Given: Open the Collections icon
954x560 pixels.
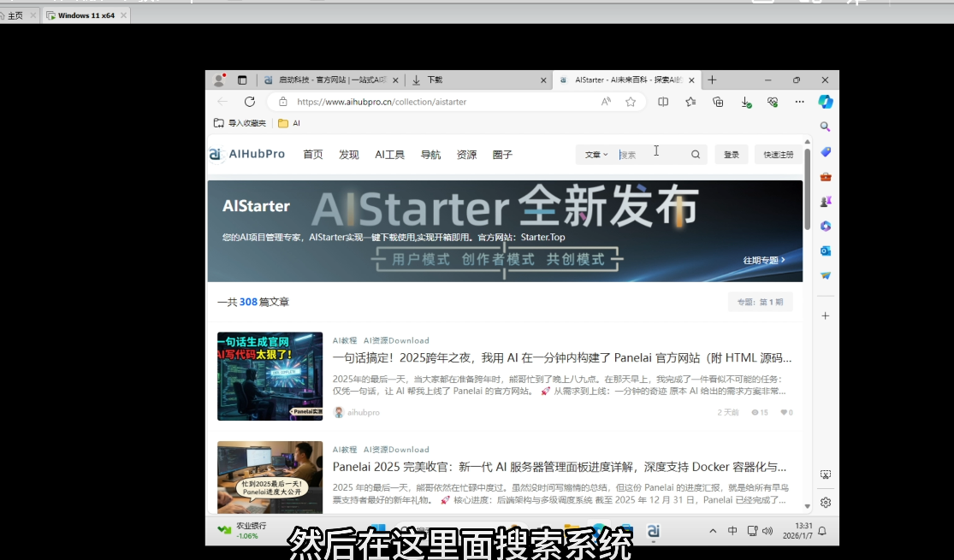Looking at the screenshot, I should coord(718,102).
